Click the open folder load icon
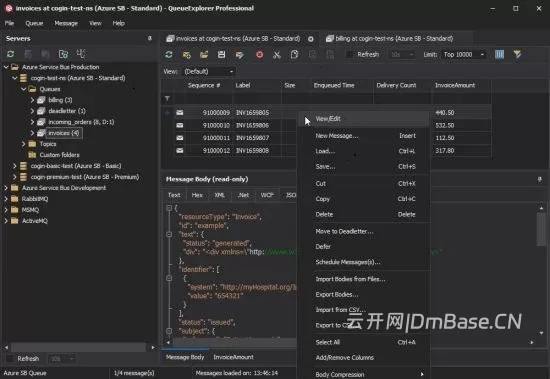This screenshot has height=379, width=550. [x=204, y=55]
